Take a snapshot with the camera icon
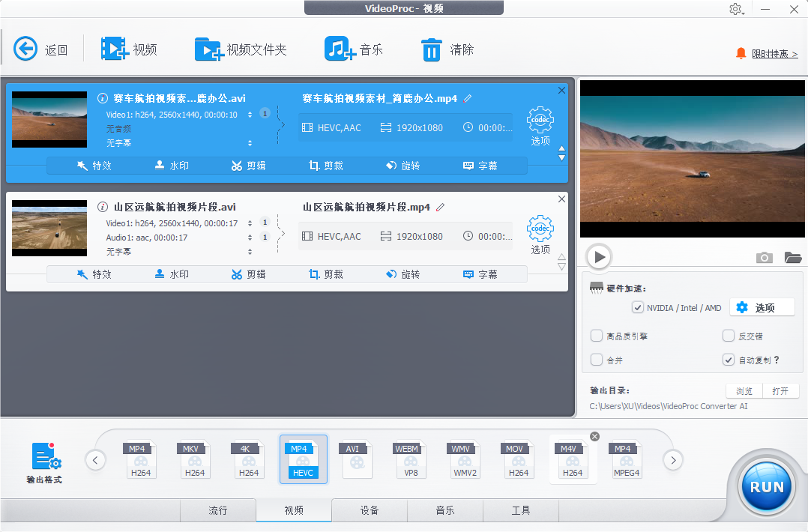The height and width of the screenshot is (532, 808). click(x=764, y=258)
